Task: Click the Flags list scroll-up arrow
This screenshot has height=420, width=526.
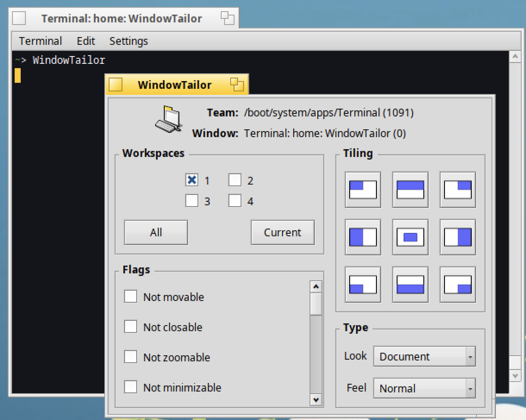Action: [x=316, y=287]
